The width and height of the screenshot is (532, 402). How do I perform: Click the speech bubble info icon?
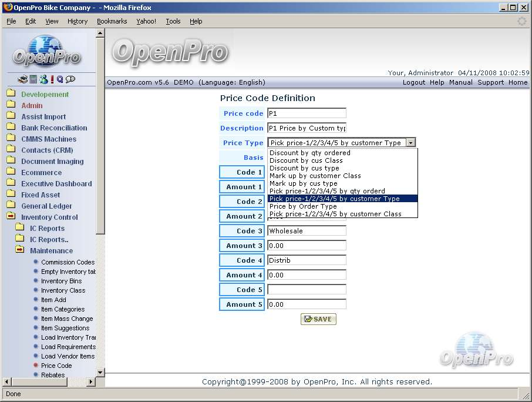(x=70, y=79)
